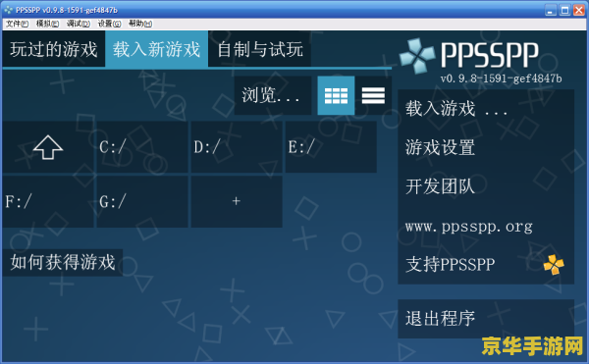
Task: Close the PPSSPP window
Action: (x=578, y=10)
